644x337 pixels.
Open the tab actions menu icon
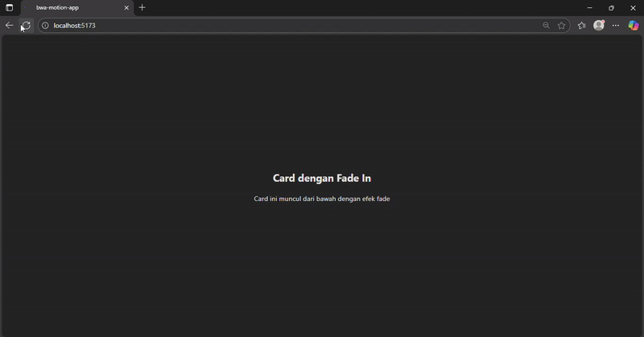tap(10, 8)
